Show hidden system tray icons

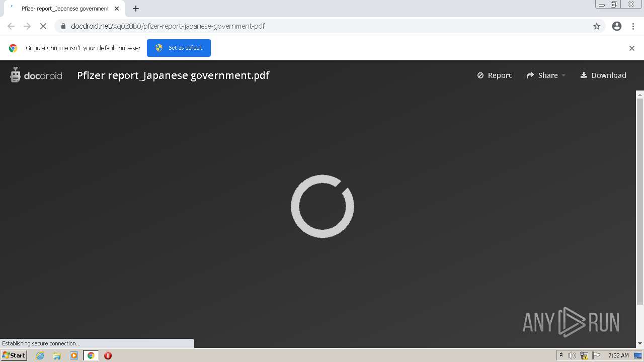(561, 355)
